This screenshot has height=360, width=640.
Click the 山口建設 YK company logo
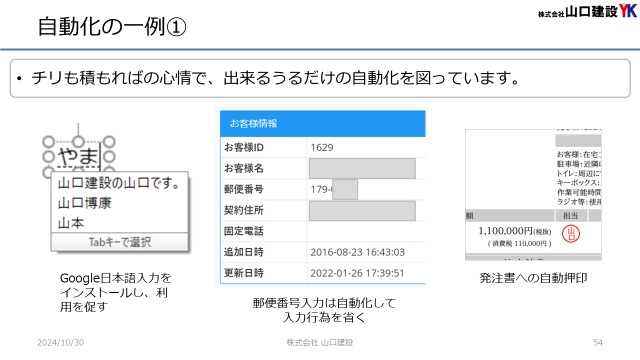coord(587,11)
